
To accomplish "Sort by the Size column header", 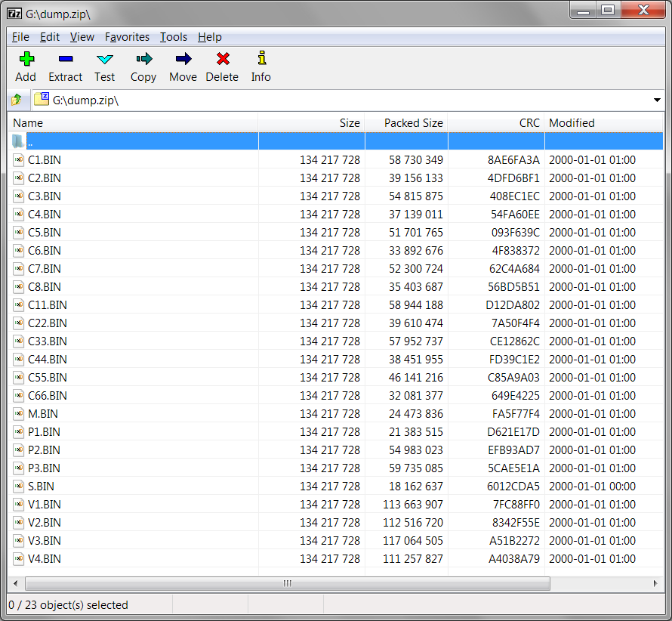I will (x=311, y=123).
